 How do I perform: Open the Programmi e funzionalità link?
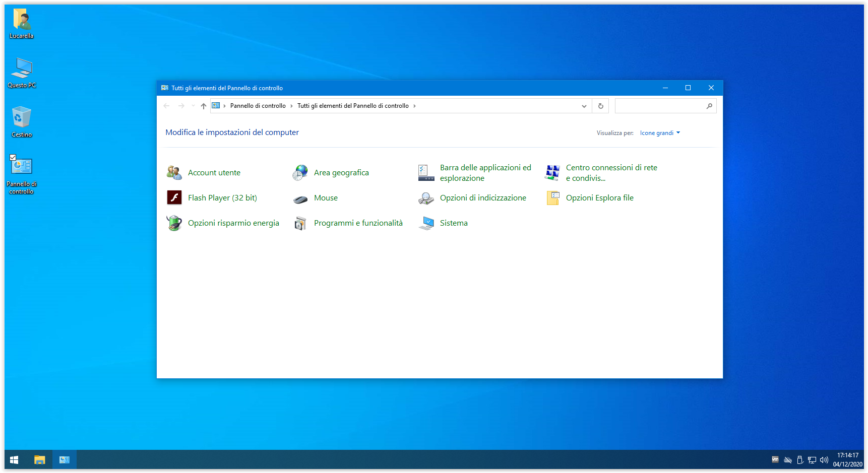pos(358,223)
